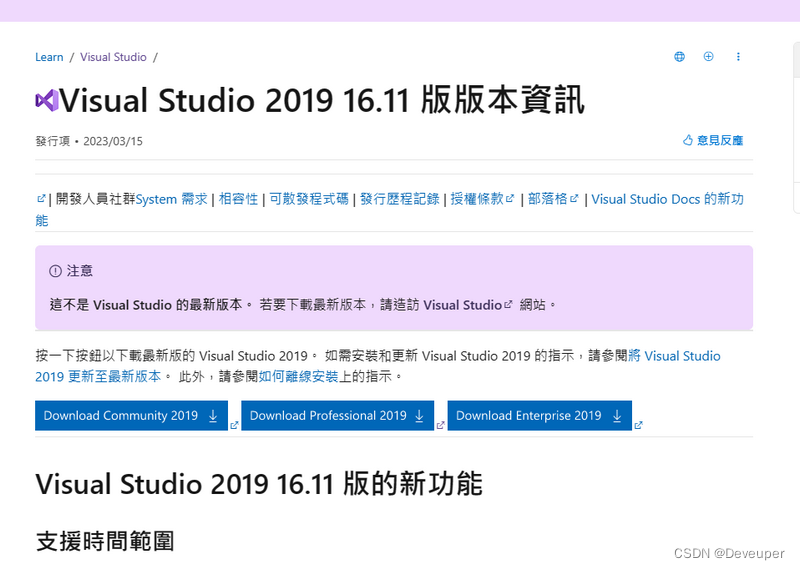Open Visual Studio Docs 的新功能 link
The height and width of the screenshot is (570, 800).
[x=667, y=199]
